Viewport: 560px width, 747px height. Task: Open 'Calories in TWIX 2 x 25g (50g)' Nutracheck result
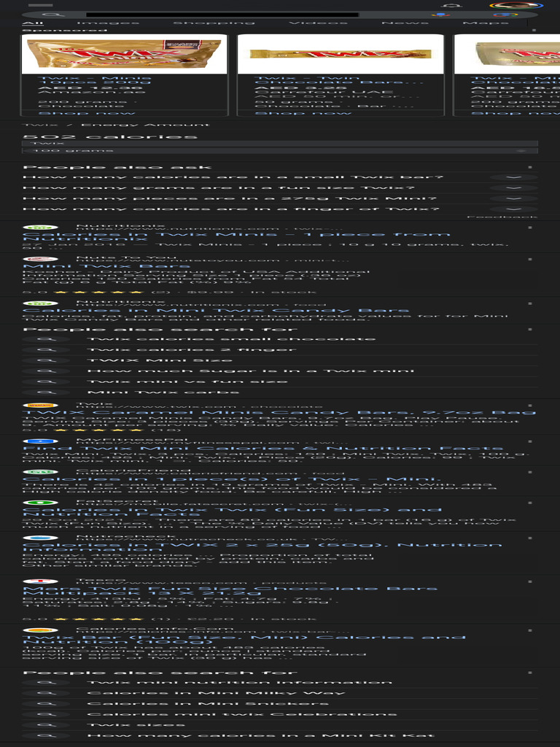[262, 547]
